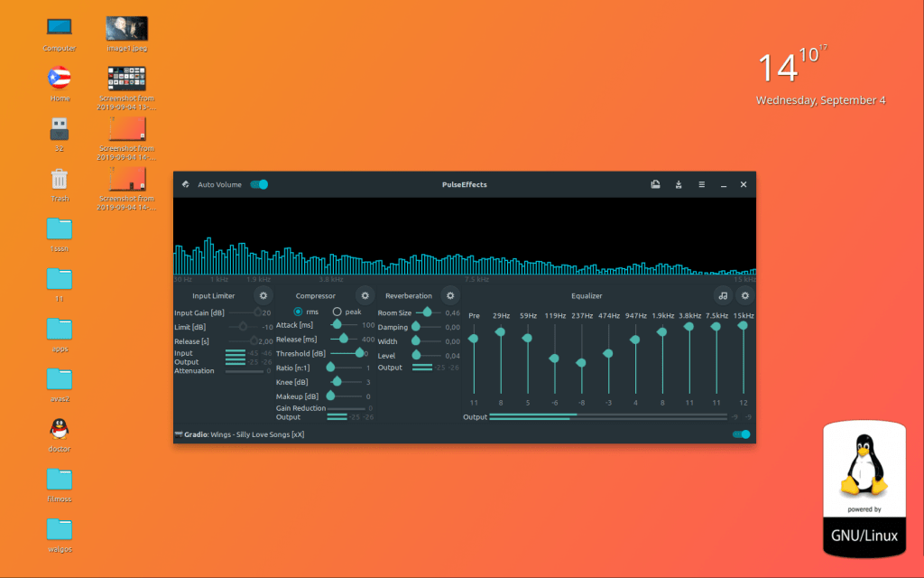The image size is (924, 578).
Task: Select the rms compressor mode
Action: point(299,312)
